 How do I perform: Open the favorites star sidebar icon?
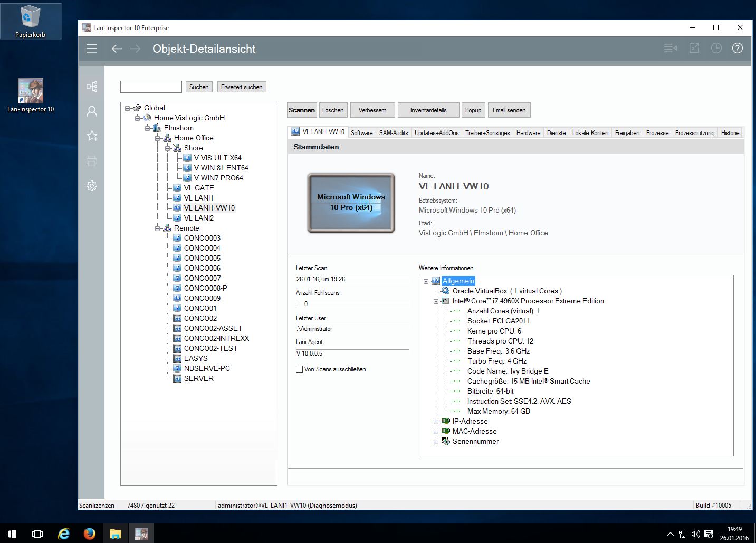(x=92, y=136)
